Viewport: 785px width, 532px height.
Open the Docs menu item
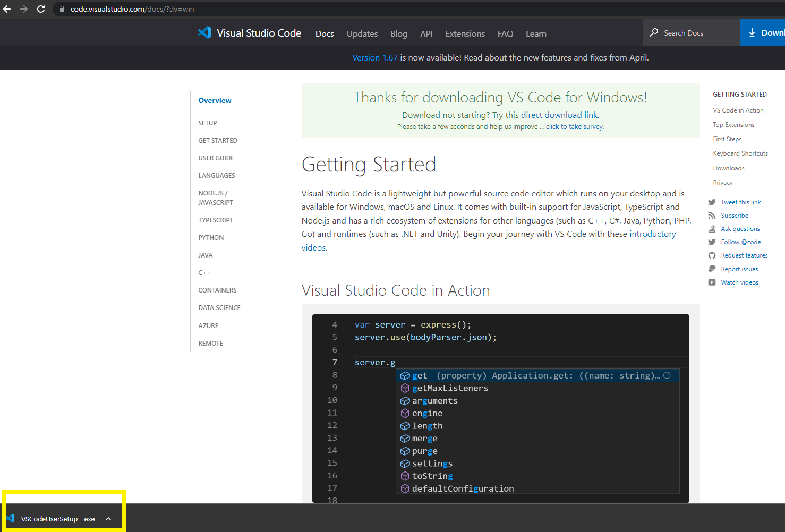(x=325, y=33)
